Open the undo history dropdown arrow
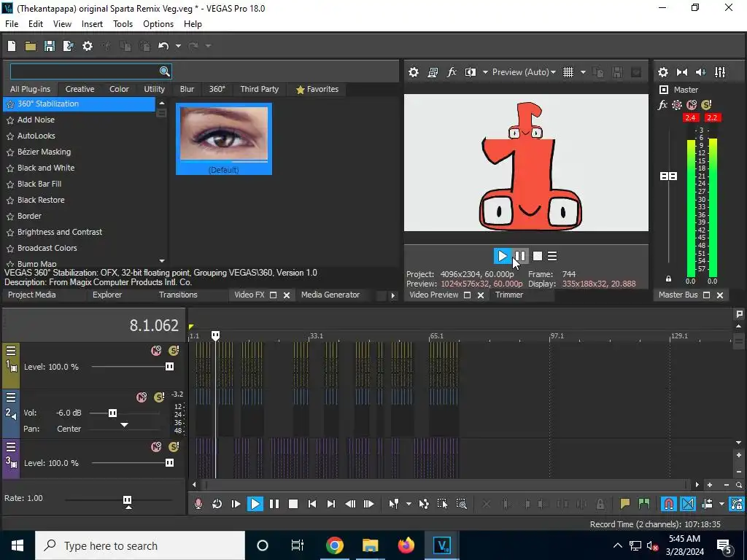The width and height of the screenshot is (747, 560). (178, 46)
